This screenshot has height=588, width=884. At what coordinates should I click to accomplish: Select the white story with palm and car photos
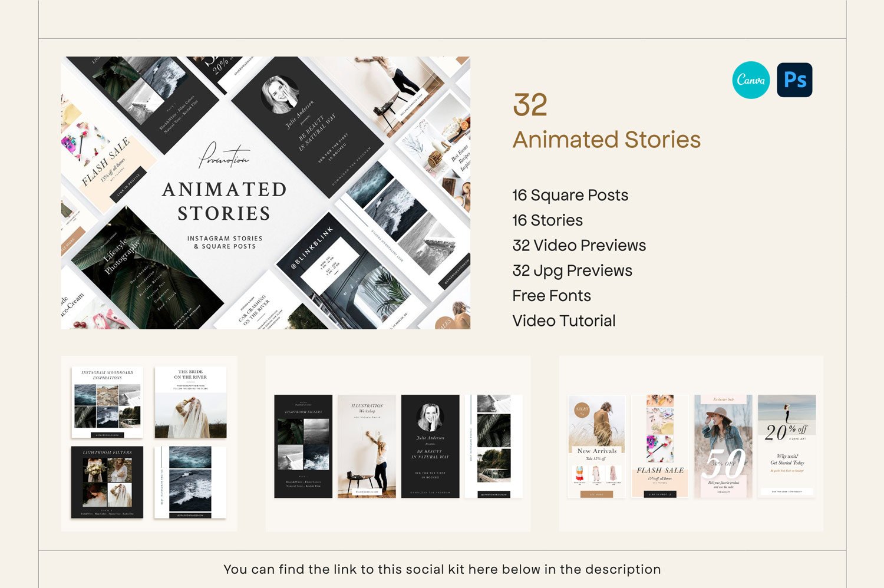click(x=493, y=446)
